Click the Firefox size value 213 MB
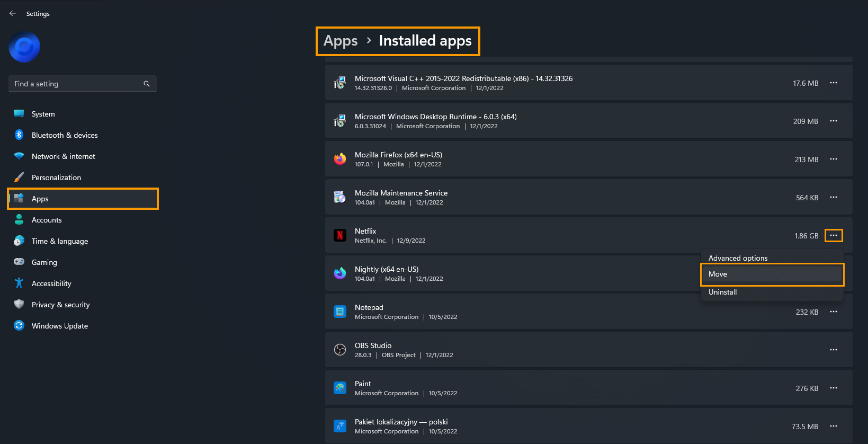This screenshot has height=444, width=868. tap(807, 159)
